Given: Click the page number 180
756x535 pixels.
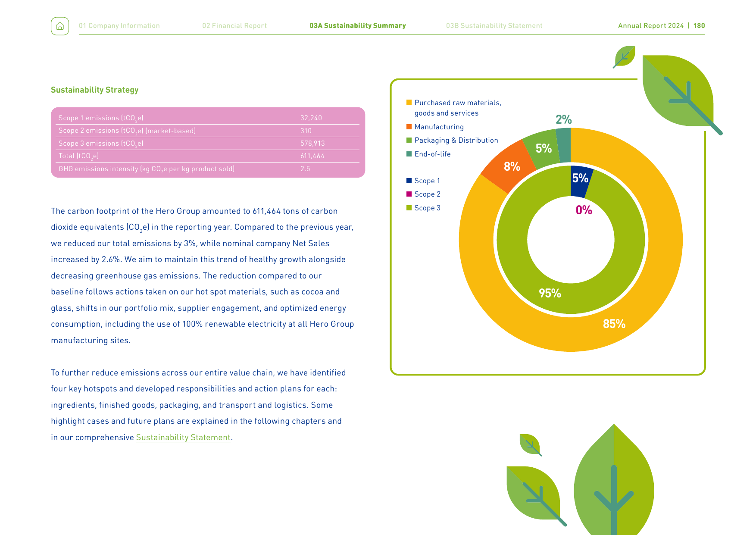Looking at the screenshot, I should [699, 26].
